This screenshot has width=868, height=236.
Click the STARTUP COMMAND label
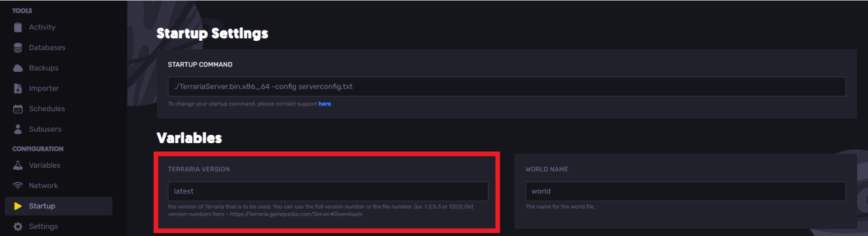[x=200, y=64]
